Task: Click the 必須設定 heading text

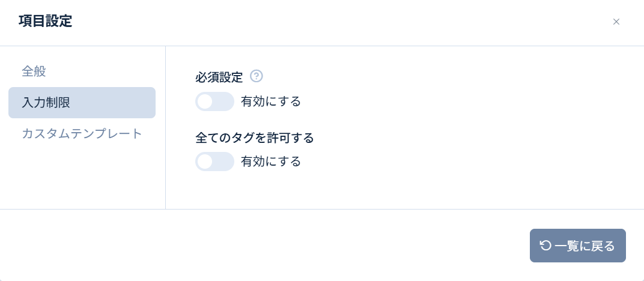Action: [219, 77]
